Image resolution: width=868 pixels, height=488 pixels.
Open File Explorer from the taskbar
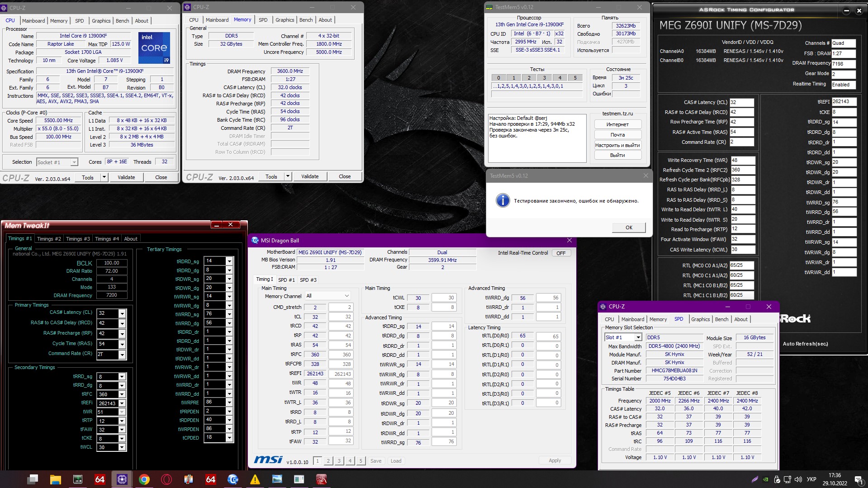[55, 479]
